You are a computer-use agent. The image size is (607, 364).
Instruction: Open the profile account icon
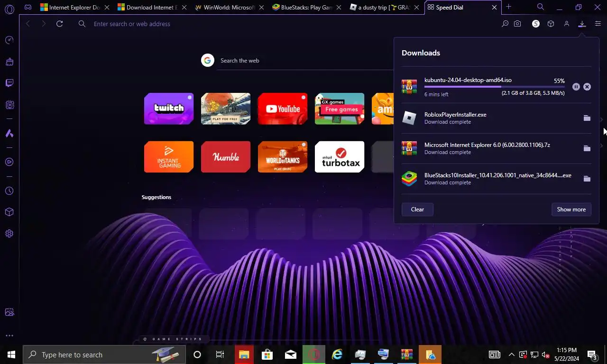click(x=566, y=24)
